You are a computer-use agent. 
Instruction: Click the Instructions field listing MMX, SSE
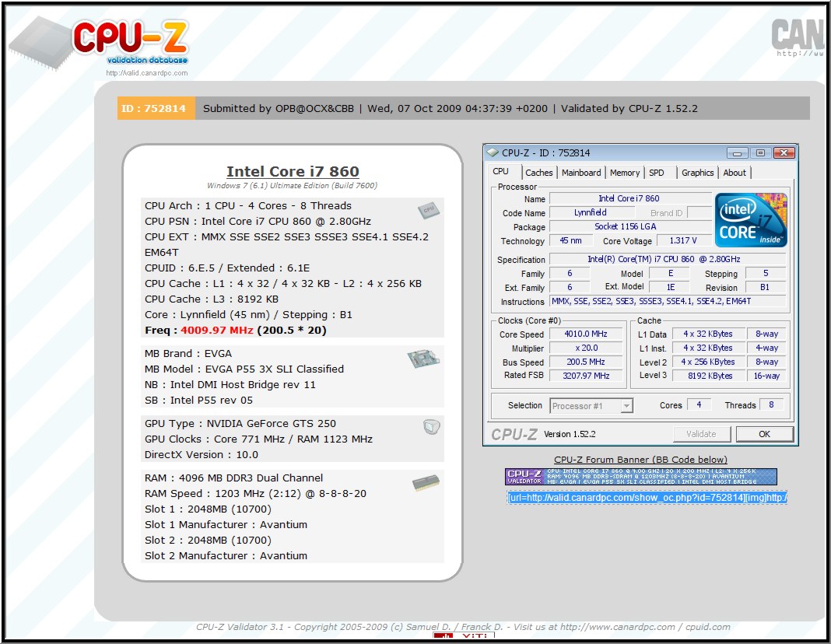pos(667,301)
